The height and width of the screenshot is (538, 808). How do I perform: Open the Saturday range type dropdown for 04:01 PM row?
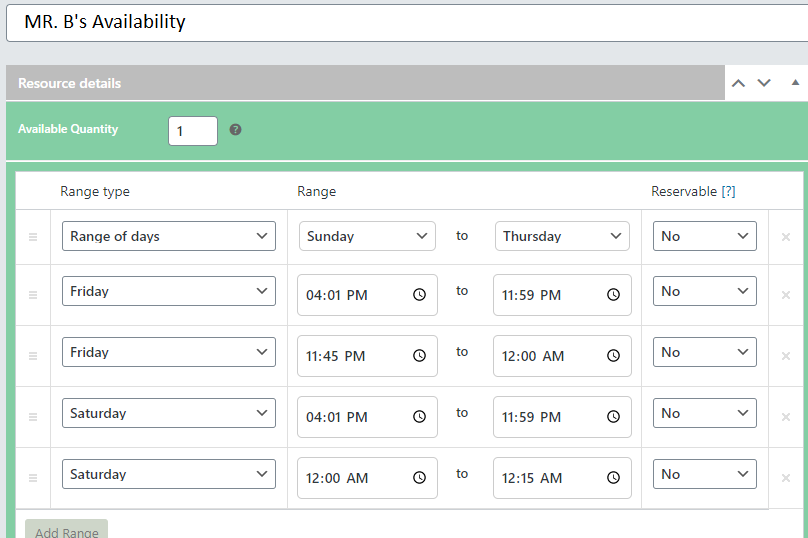(168, 413)
